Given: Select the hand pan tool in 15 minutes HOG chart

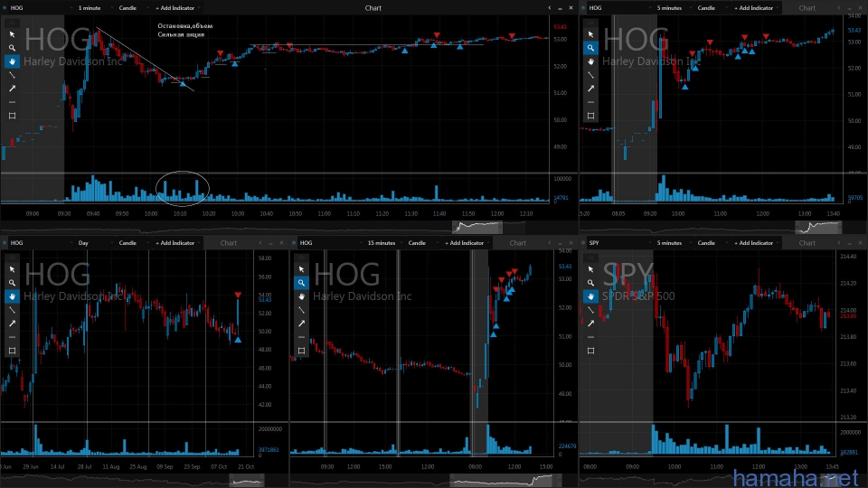Looking at the screenshot, I should click(x=301, y=296).
